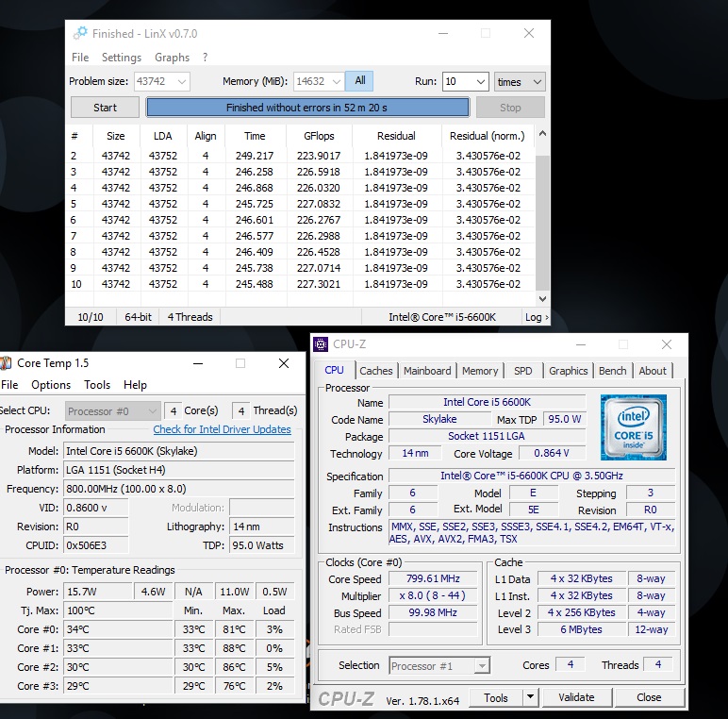Switch to the Mainboard tab in CPU-Z
Viewport: 728px width, 719px height.
pos(427,371)
